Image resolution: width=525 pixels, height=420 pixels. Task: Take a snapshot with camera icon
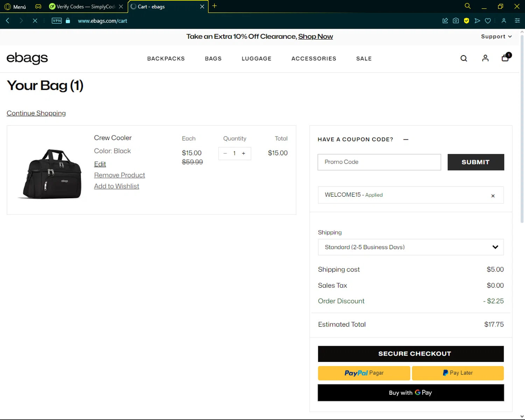point(456,21)
